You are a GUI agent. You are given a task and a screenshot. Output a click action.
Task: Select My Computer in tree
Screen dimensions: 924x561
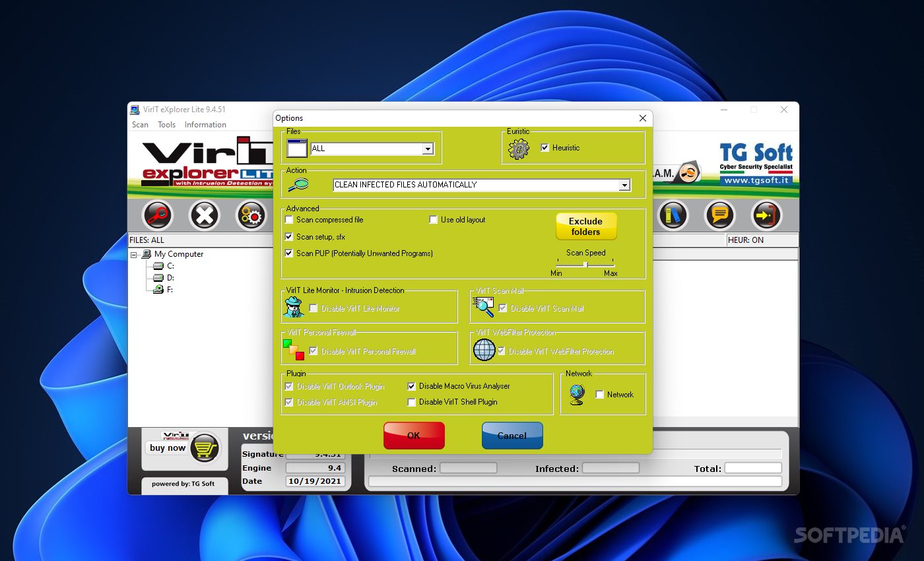[x=179, y=254]
